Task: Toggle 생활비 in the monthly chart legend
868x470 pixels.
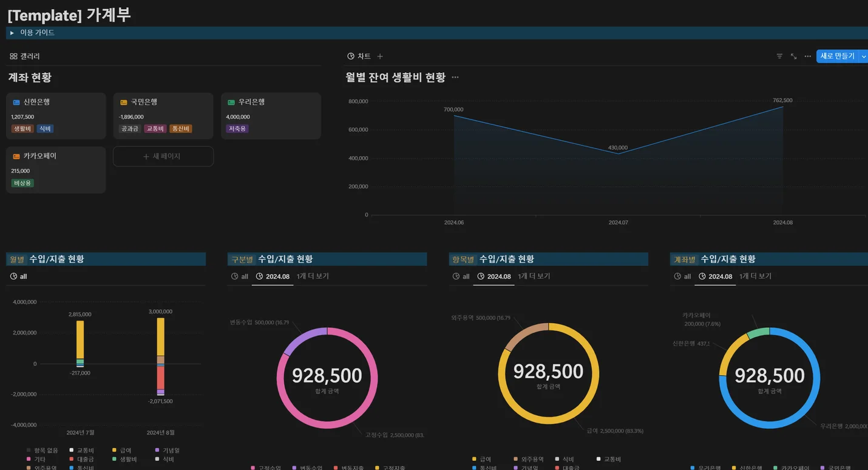Action: [x=124, y=460]
